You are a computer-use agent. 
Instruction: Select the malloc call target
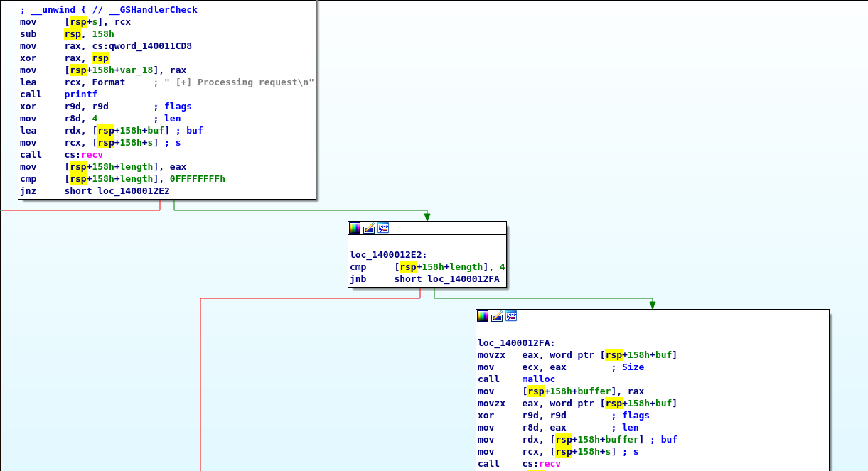[538, 379]
